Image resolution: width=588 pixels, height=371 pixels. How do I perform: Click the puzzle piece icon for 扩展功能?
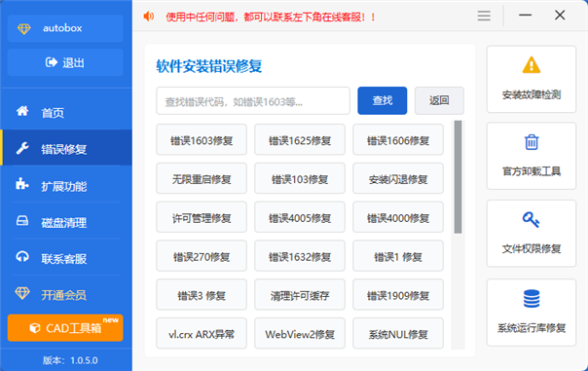click(22, 184)
